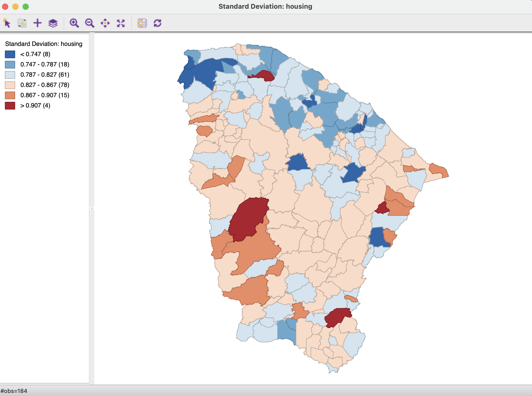The image size is (532, 396).
Task: Click the dark blue < 0.747 legend swatch
Action: coord(10,54)
